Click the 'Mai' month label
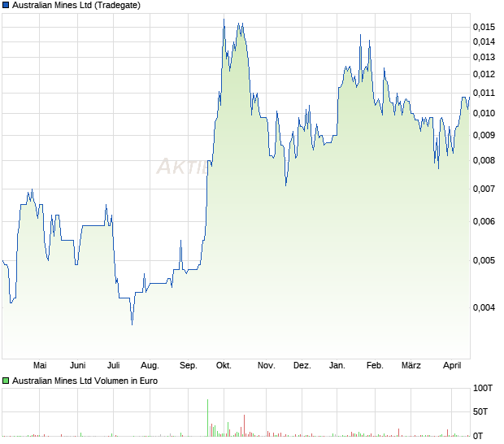This screenshot has width=504, height=444. pyautogui.click(x=40, y=366)
